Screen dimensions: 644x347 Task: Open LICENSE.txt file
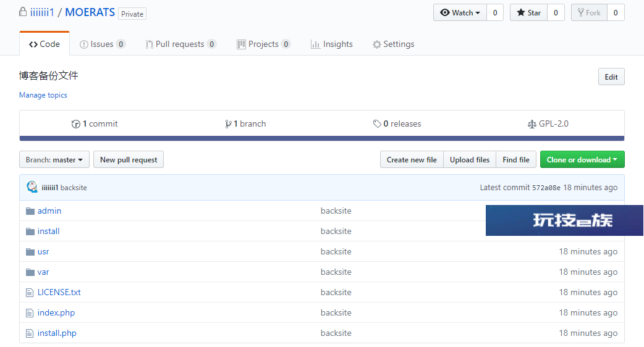(59, 293)
